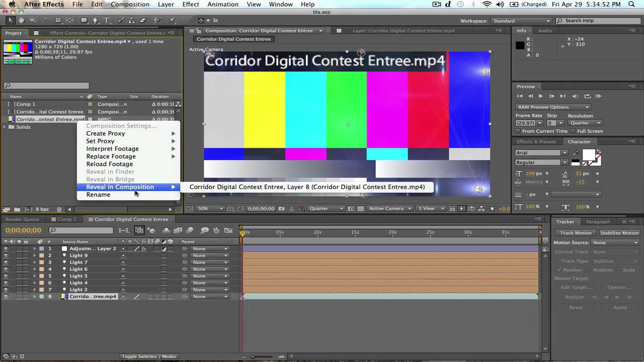This screenshot has height=362, width=644.
Task: Open the Graph Editor icon in timeline
Action: [229, 230]
